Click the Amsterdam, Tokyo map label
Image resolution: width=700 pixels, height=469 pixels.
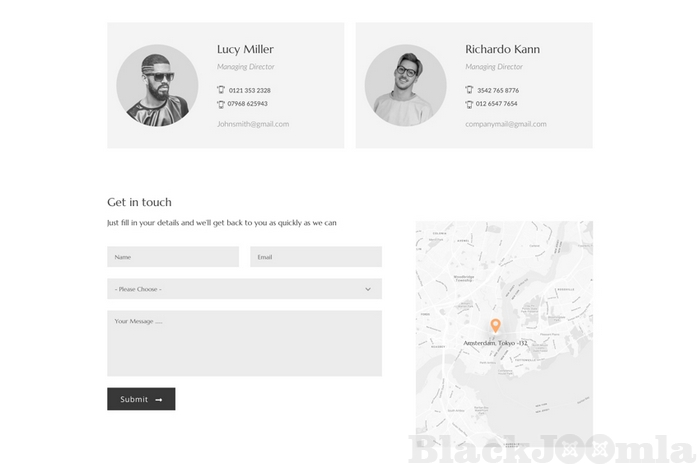point(495,343)
